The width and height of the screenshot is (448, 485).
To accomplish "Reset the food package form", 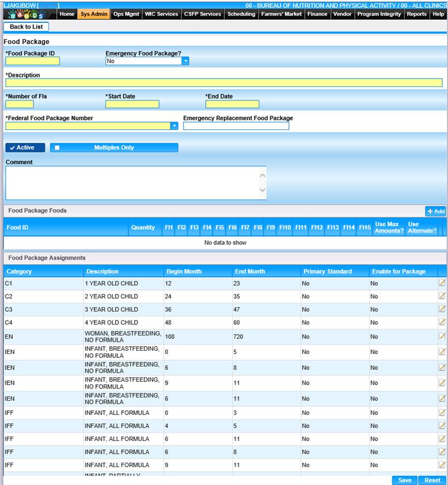I will pos(432,480).
